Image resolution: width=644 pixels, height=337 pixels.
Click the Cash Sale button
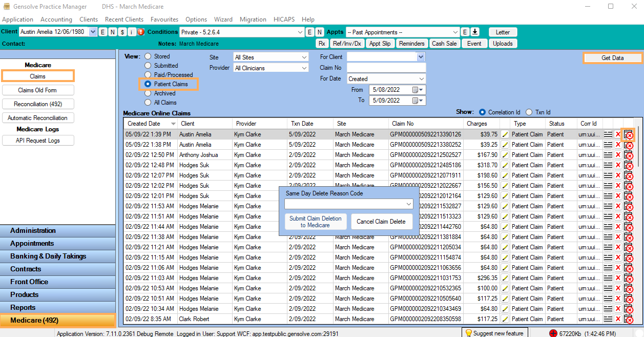[444, 44]
